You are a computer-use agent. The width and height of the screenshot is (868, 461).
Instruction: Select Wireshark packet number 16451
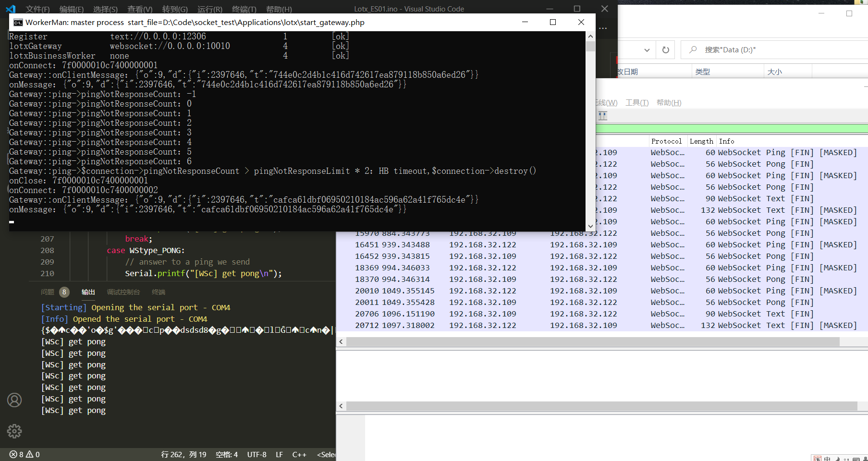pos(602,245)
